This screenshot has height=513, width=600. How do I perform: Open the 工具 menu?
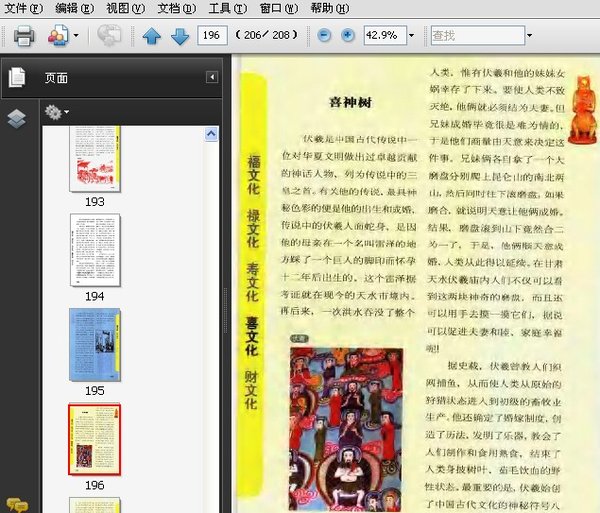pyautogui.click(x=228, y=8)
